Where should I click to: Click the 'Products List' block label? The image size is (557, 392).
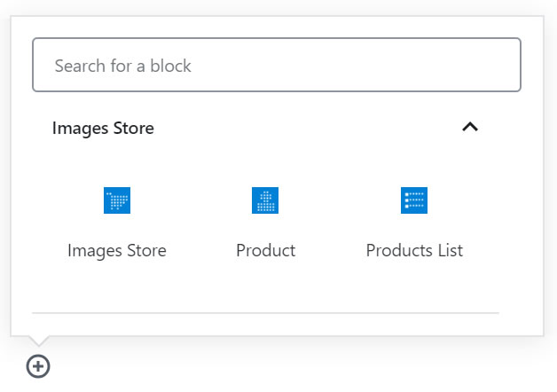click(414, 250)
